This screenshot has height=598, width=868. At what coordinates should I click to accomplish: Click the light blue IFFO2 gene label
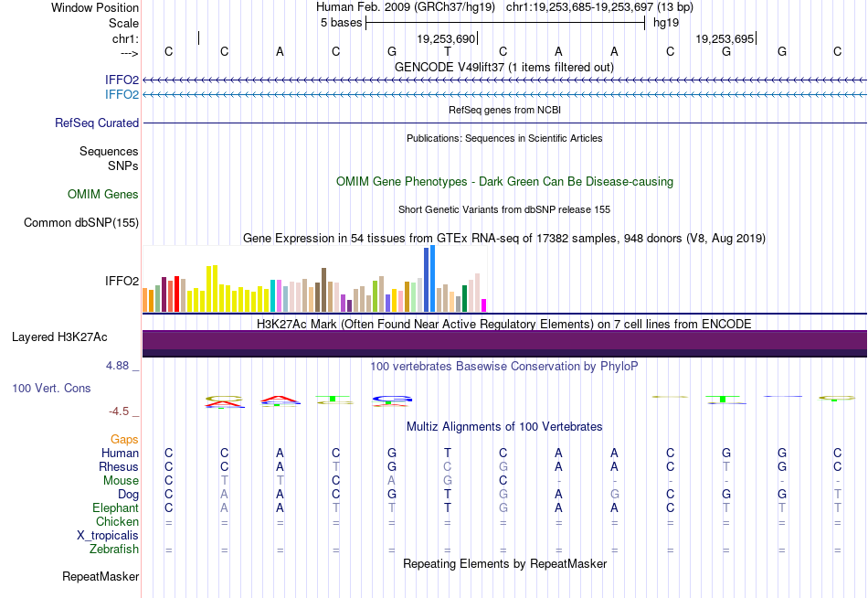(122, 94)
